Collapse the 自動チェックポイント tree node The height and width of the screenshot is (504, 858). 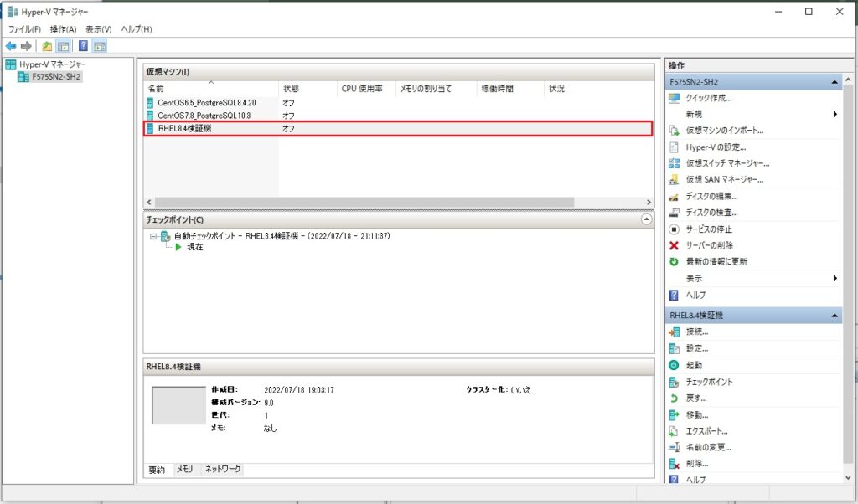click(x=153, y=237)
